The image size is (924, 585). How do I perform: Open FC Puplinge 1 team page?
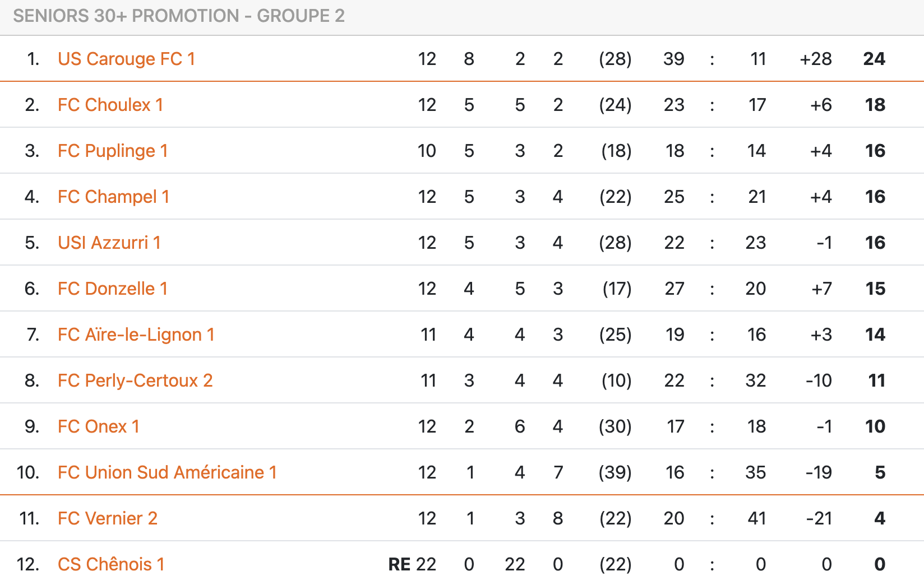(113, 151)
